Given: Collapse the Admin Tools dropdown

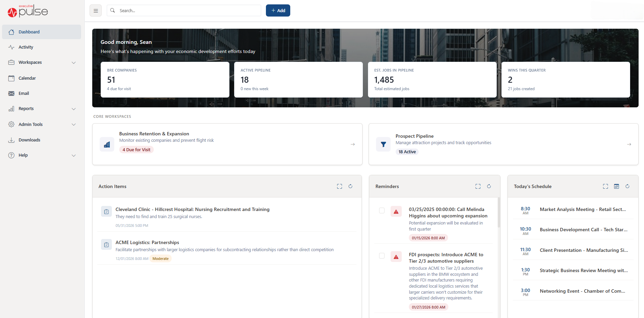Looking at the screenshot, I should [x=74, y=124].
